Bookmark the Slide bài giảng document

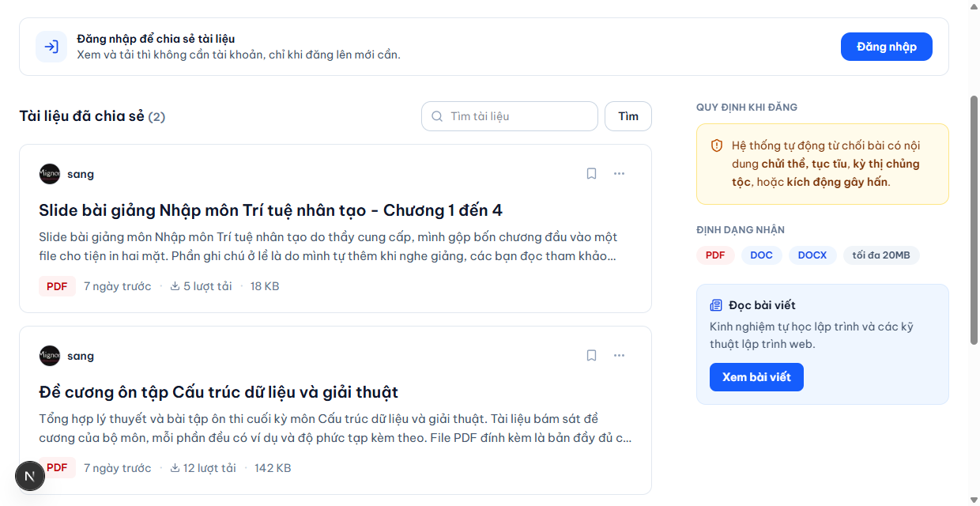[x=591, y=174]
